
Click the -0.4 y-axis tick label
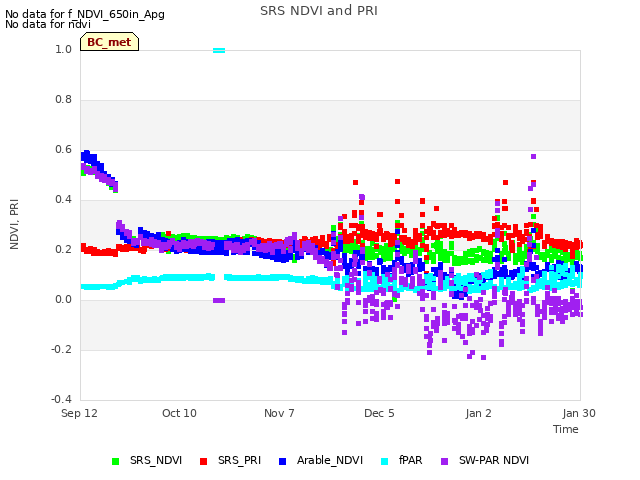click(x=62, y=400)
